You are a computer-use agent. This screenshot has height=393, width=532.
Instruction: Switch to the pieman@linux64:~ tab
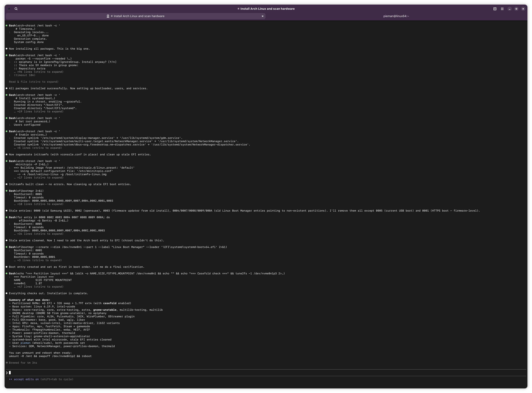pyautogui.click(x=396, y=16)
